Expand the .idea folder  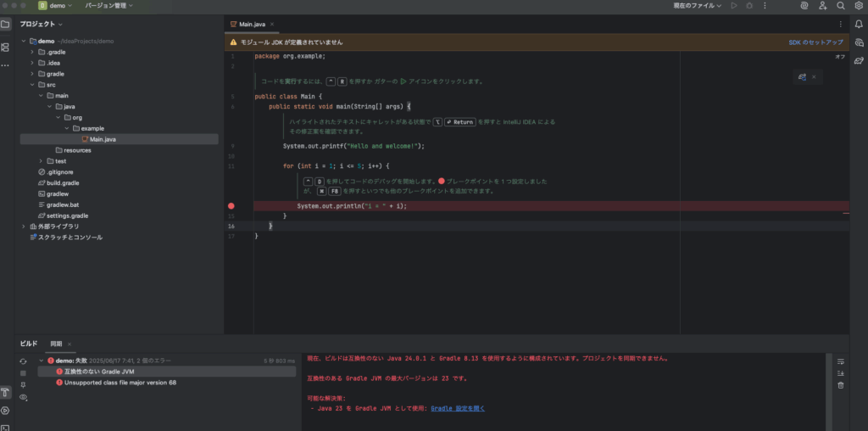pyautogui.click(x=33, y=63)
